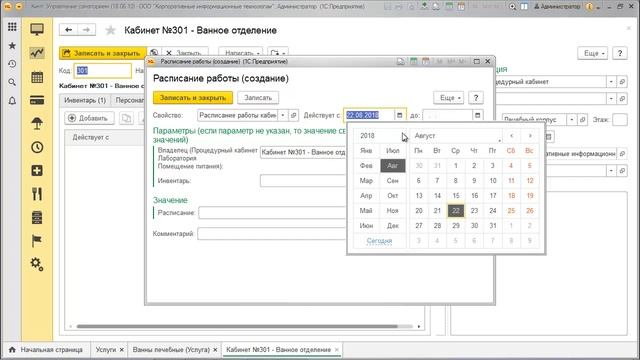
Task: Pick Saturday 25 in the calendar
Action: [x=511, y=211]
